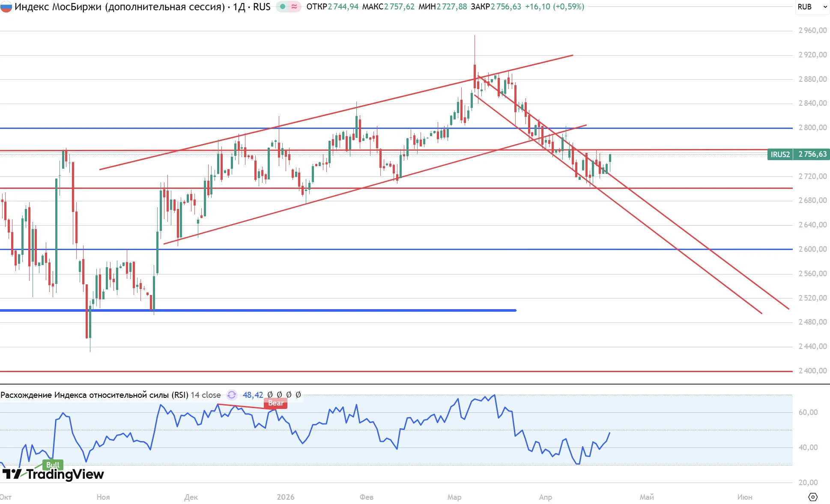Click the ОТКР value 2 744,94

(343, 7)
